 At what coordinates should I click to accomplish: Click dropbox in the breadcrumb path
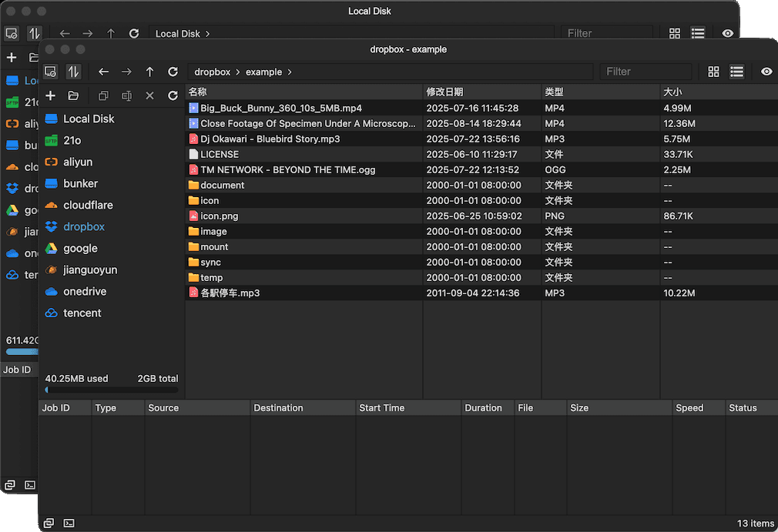click(x=212, y=72)
